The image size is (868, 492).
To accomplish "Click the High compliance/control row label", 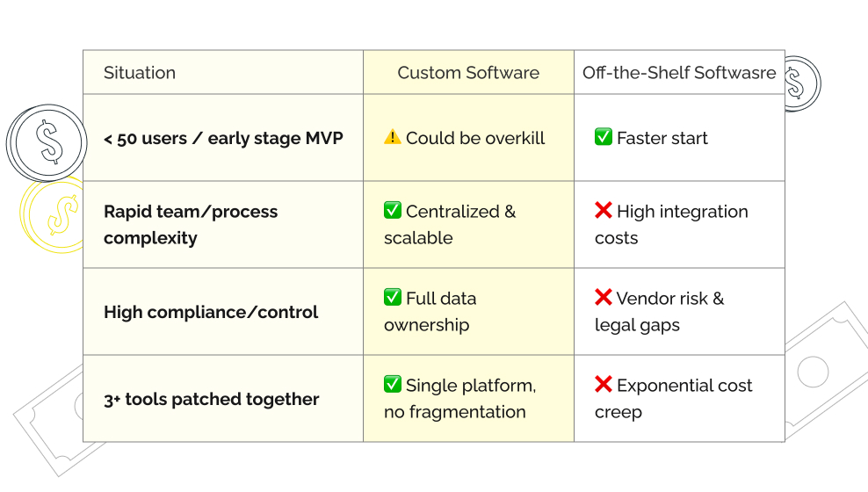I will pyautogui.click(x=211, y=312).
